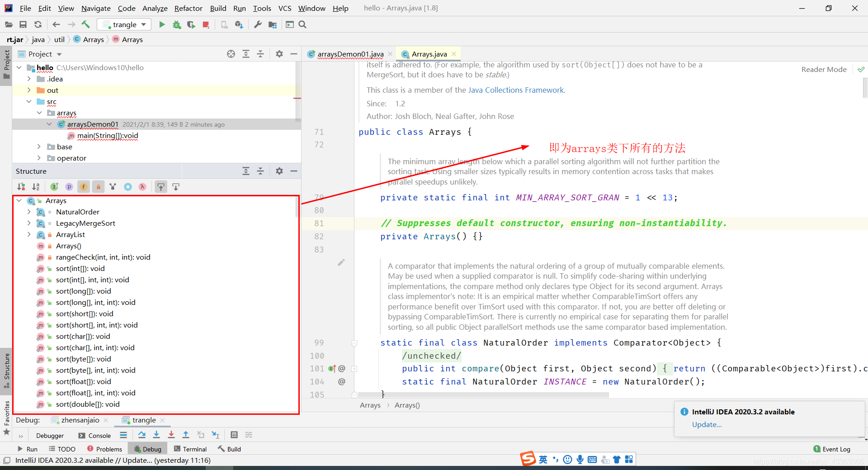Open Project Structure toolbar icon
Viewport: 868px width, 470px height.
273,24
